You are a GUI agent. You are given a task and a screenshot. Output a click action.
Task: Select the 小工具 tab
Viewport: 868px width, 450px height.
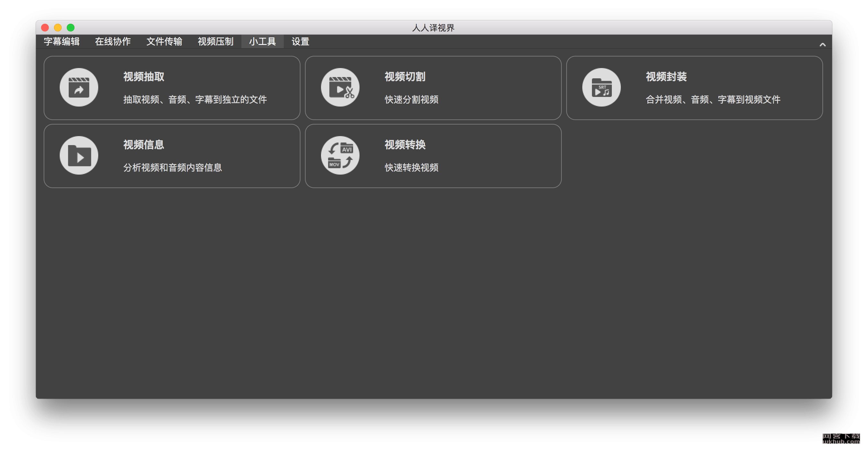263,41
